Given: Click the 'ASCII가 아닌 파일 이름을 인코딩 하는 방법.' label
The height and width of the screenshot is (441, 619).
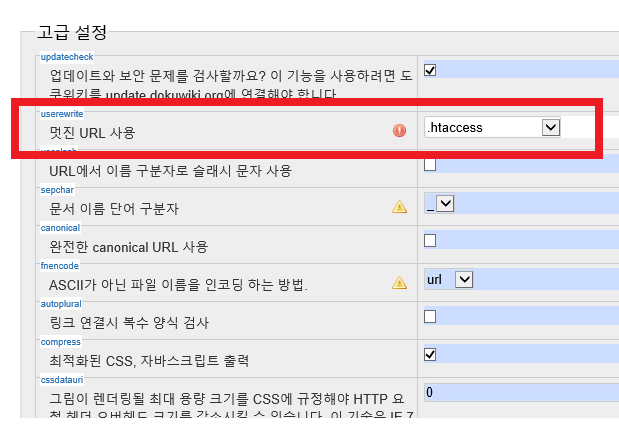Looking at the screenshot, I should coord(178,285).
